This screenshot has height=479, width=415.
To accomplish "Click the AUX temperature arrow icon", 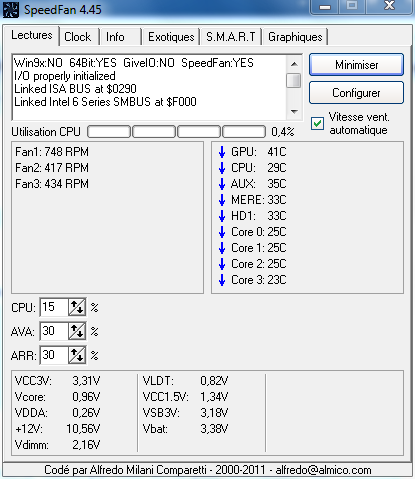I will (222, 184).
